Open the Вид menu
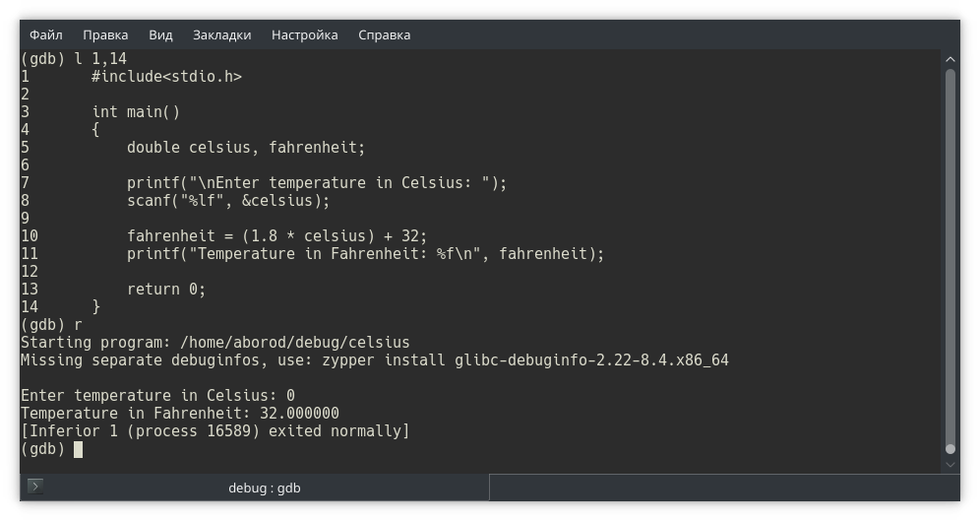The width and height of the screenshot is (980, 521). pos(160,34)
